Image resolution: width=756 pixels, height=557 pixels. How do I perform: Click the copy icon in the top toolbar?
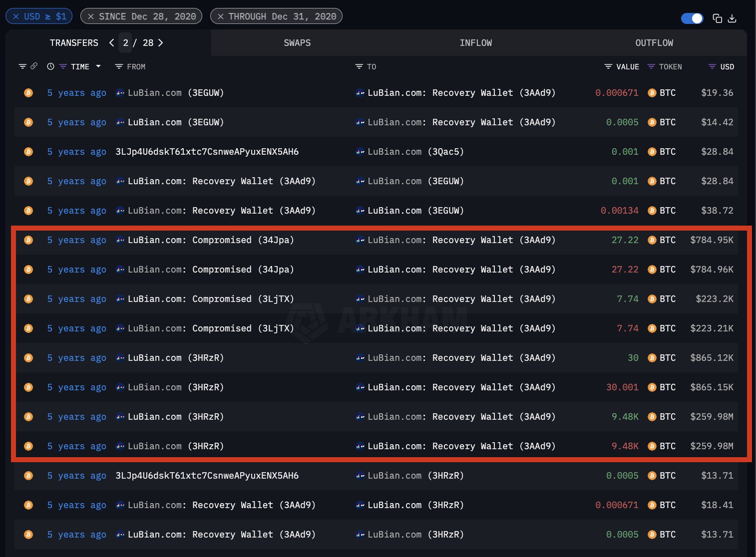(x=717, y=17)
